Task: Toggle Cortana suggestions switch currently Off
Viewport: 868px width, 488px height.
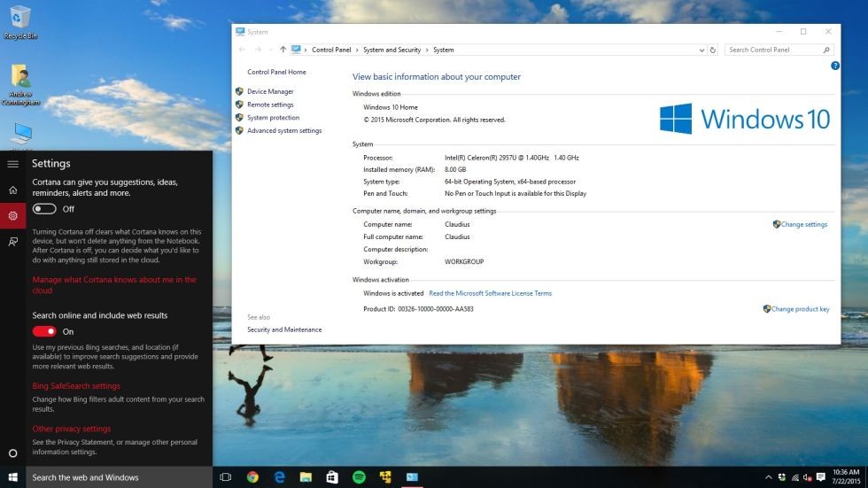Action: (44, 209)
